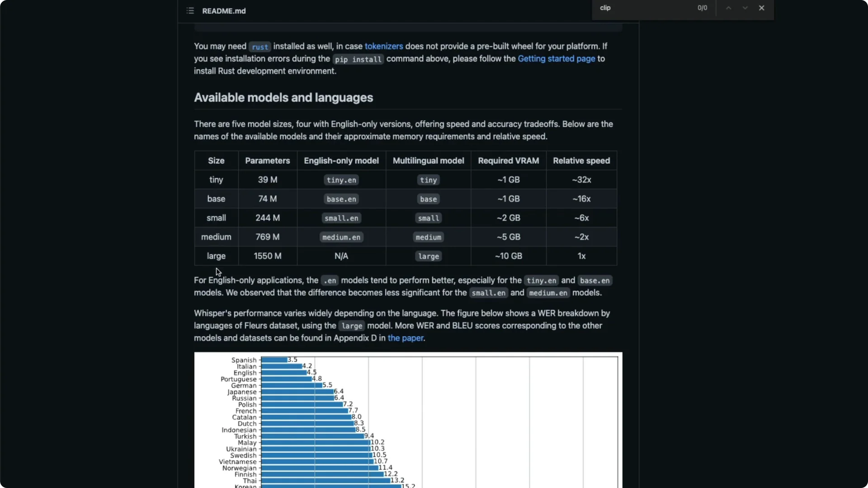
Task: Click the medium.en badge in paragraph
Action: pos(548,293)
